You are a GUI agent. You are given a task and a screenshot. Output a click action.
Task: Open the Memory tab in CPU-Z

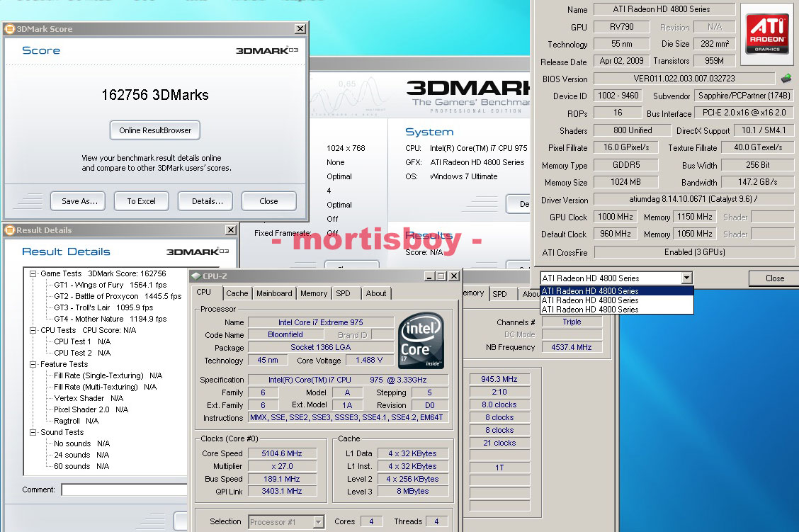pyautogui.click(x=314, y=293)
